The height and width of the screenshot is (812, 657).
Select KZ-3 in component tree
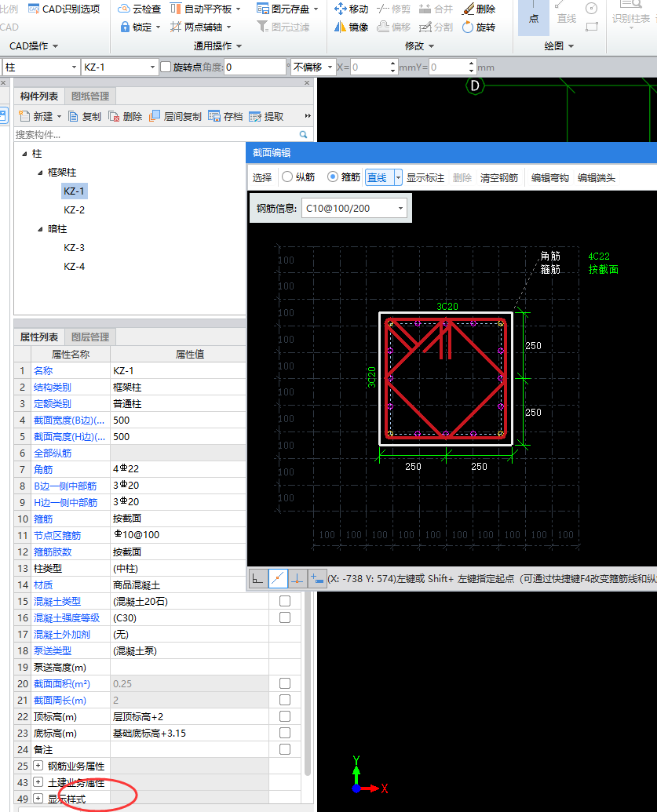[74, 248]
